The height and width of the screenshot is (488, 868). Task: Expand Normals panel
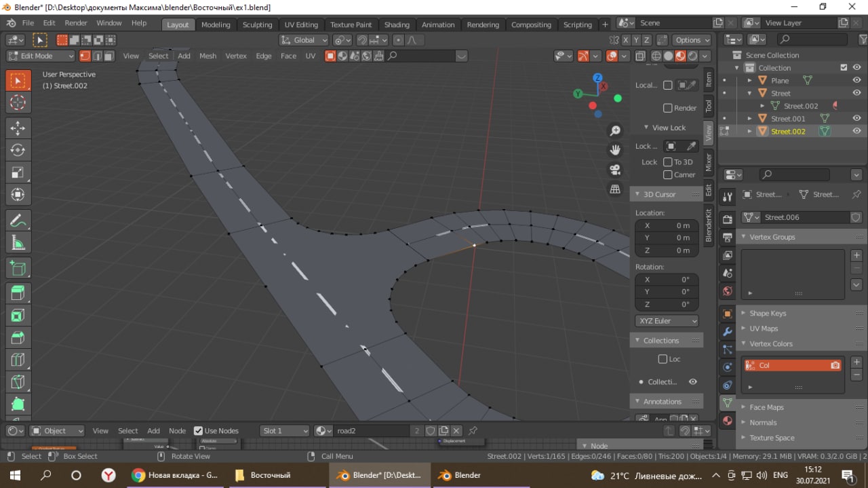pos(762,422)
